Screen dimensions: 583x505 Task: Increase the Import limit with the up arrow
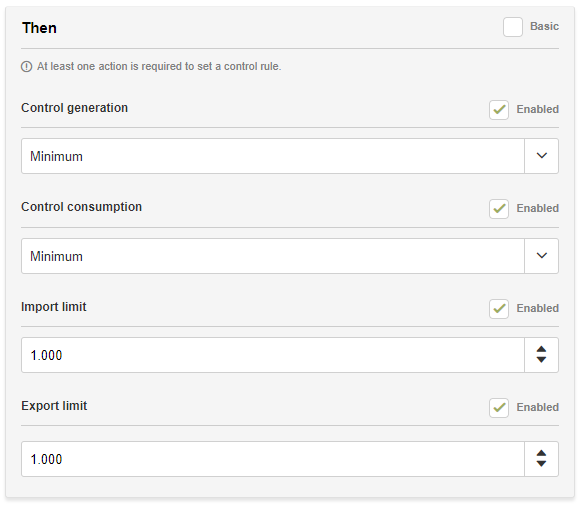click(541, 349)
